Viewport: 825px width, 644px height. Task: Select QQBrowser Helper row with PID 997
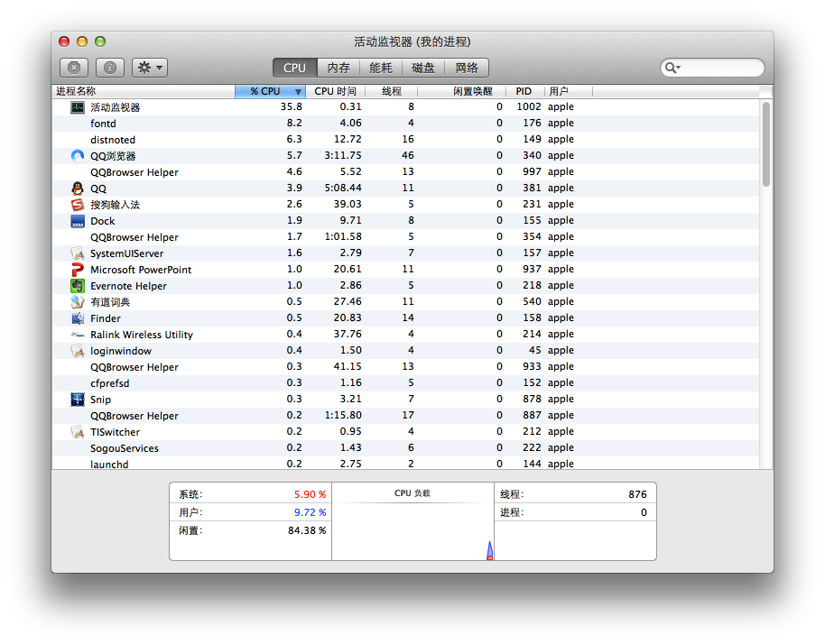[405, 172]
